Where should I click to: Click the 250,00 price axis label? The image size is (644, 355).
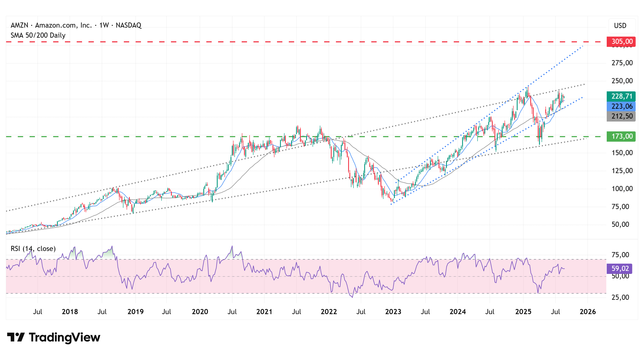tap(622, 81)
